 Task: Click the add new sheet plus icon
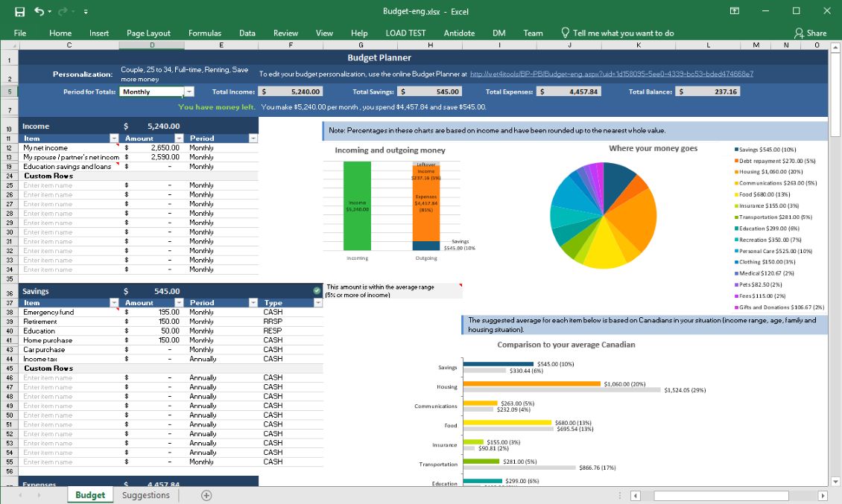pos(206,495)
